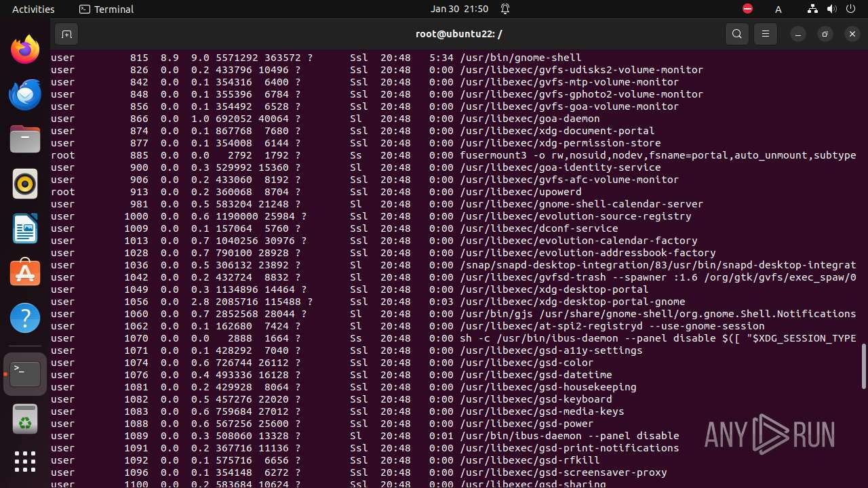
Task: Click the gvfsd-trash --spawner line
Action: 658,277
